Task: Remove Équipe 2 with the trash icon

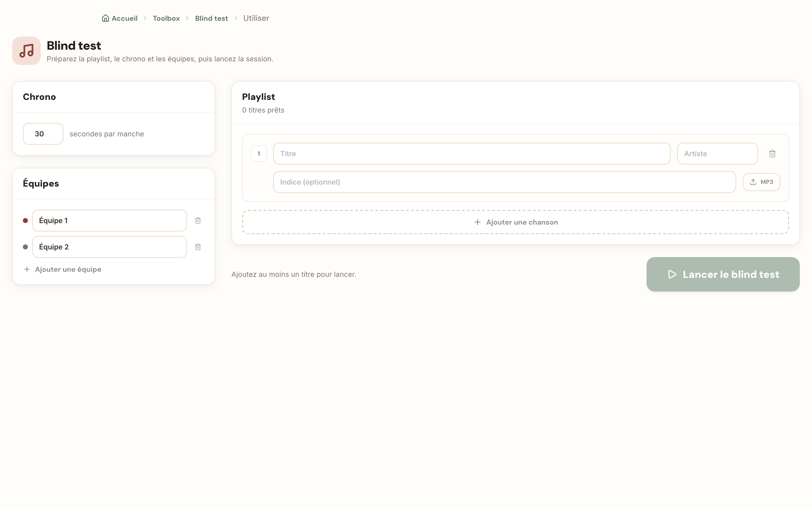Action: coord(198,247)
